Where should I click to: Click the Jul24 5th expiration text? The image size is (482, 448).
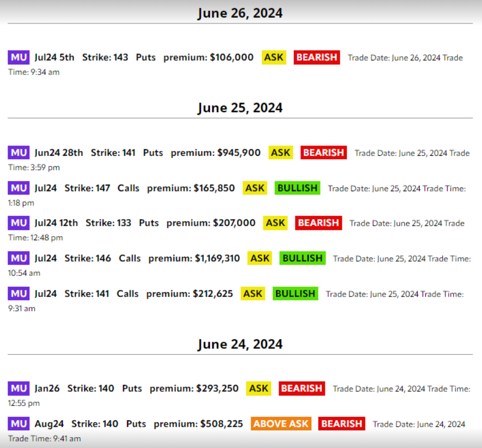(x=55, y=57)
